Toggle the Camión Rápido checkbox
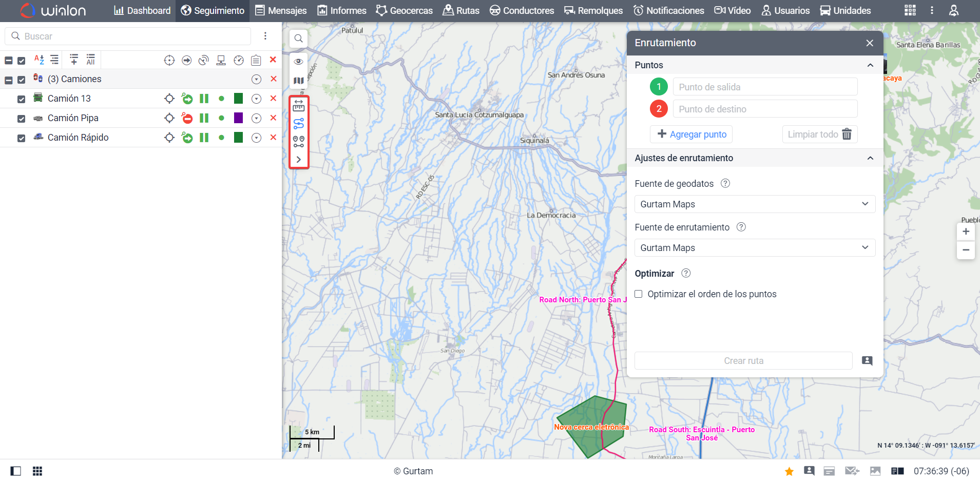The height and width of the screenshot is (481, 980). (x=21, y=138)
